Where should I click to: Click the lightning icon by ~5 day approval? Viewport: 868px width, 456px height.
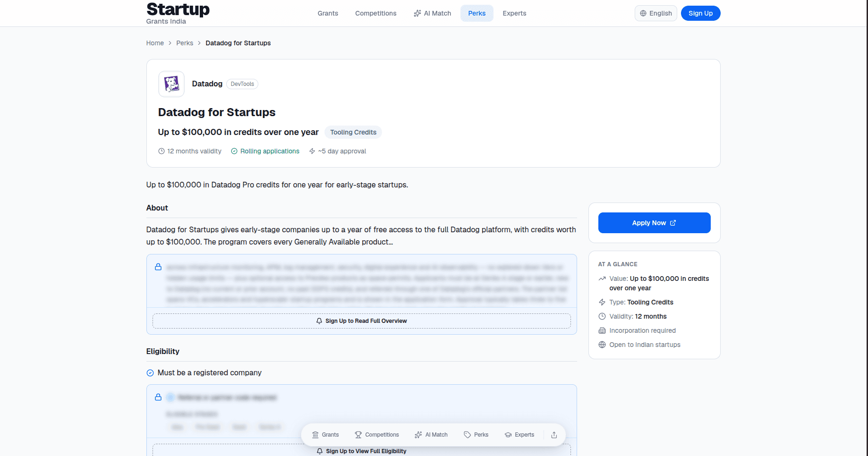312,151
